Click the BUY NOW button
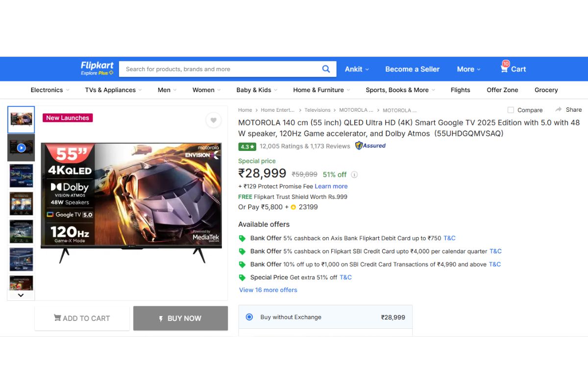The width and height of the screenshot is (588, 392). (180, 318)
